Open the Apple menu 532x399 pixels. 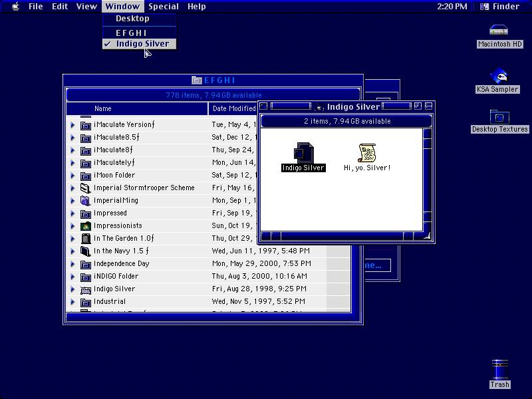tap(15, 7)
